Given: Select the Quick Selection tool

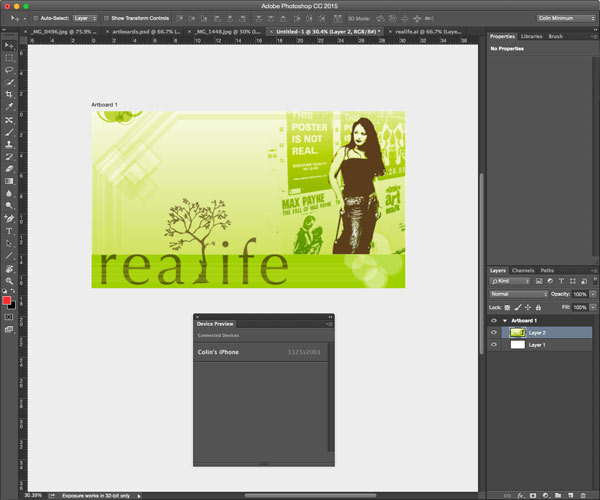Looking at the screenshot, I should tap(9, 82).
